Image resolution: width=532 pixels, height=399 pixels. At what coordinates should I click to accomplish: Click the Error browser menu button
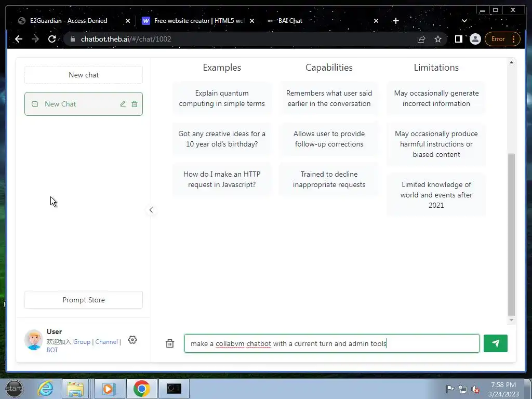(x=502, y=39)
